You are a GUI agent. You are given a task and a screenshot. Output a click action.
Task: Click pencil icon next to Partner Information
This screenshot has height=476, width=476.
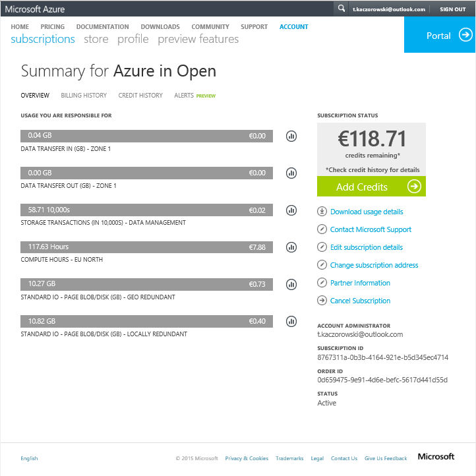[322, 283]
